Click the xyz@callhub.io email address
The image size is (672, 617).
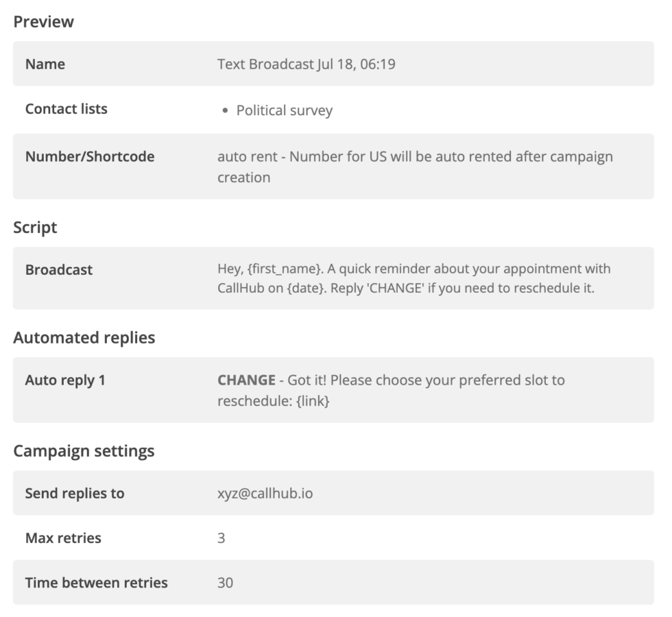pyautogui.click(x=265, y=494)
